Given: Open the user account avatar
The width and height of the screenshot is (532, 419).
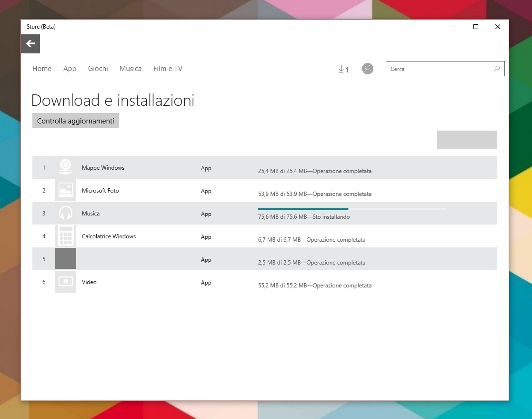Looking at the screenshot, I should pyautogui.click(x=367, y=69).
